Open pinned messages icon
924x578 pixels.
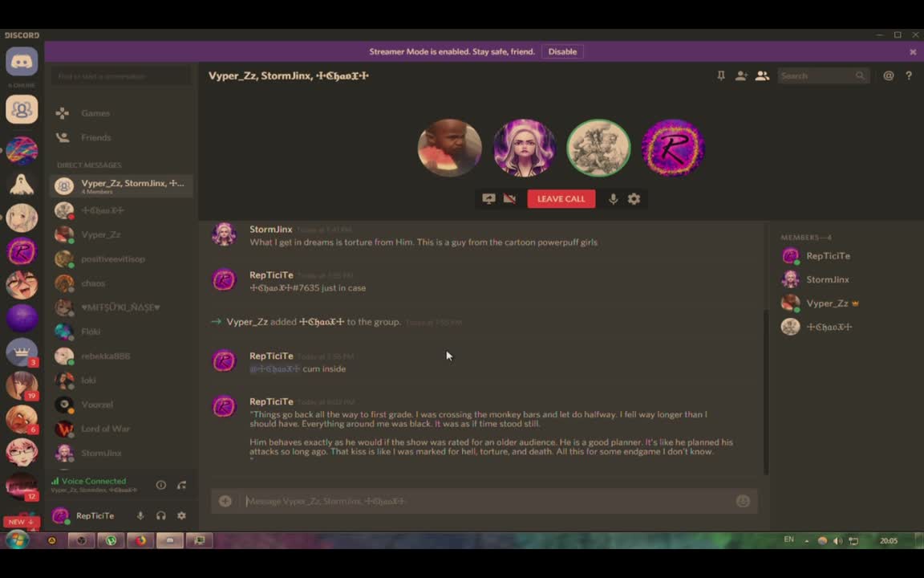tap(721, 75)
